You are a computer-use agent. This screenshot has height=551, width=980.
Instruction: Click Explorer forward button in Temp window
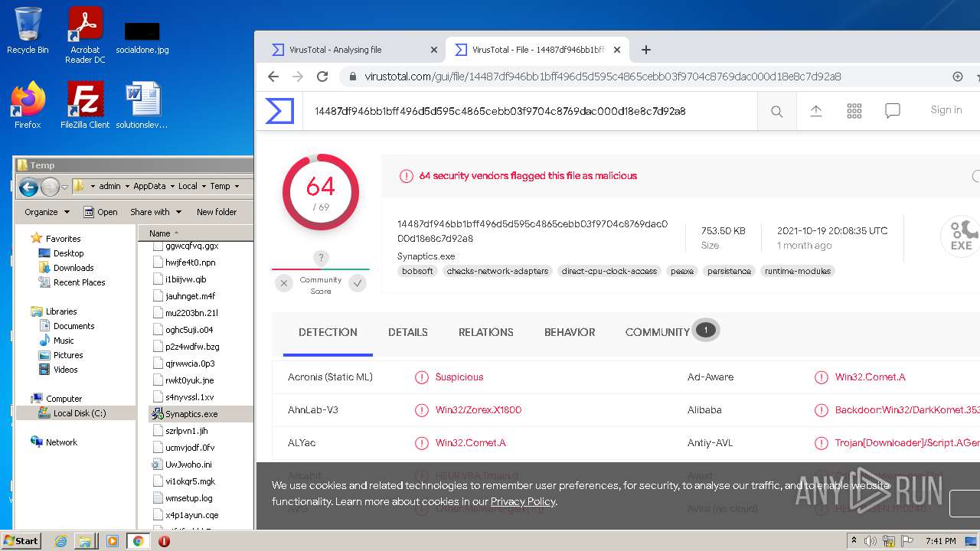(50, 186)
